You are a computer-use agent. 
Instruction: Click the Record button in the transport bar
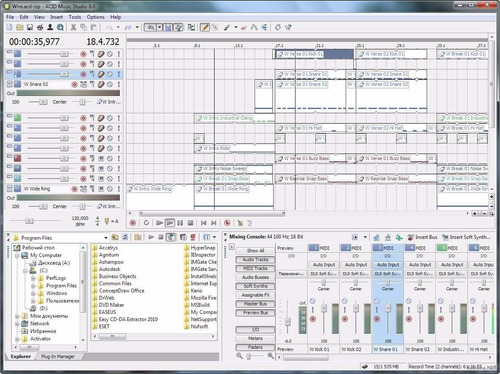click(x=133, y=223)
